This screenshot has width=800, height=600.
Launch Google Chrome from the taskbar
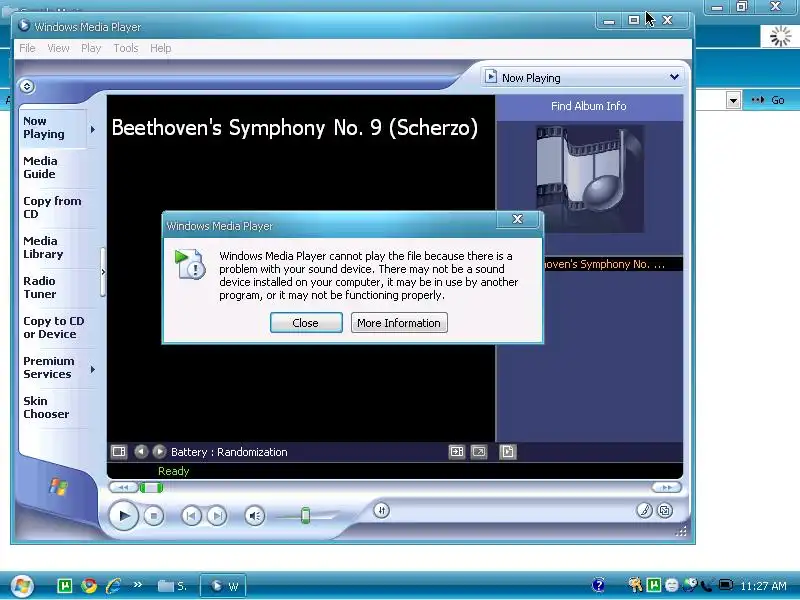pyautogui.click(x=89, y=586)
